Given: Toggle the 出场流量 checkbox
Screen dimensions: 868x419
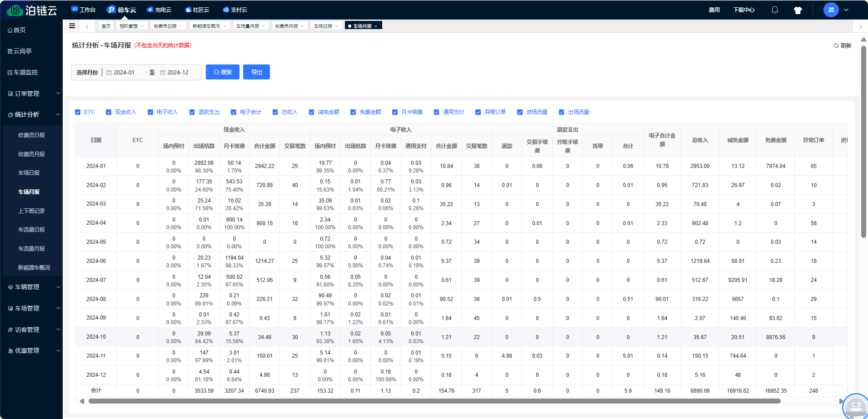Looking at the screenshot, I should coord(562,112).
